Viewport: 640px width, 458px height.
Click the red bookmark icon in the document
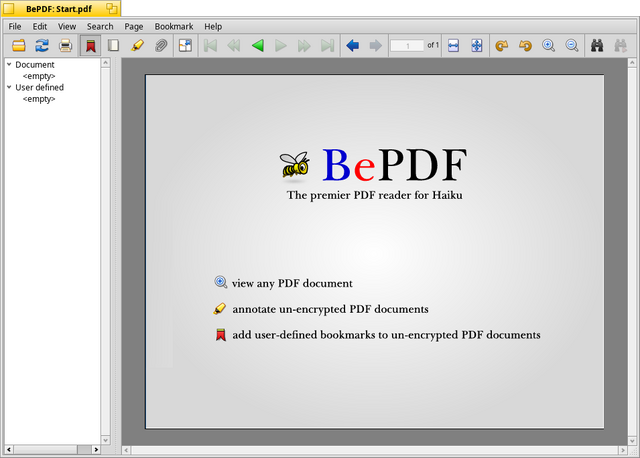[221, 335]
